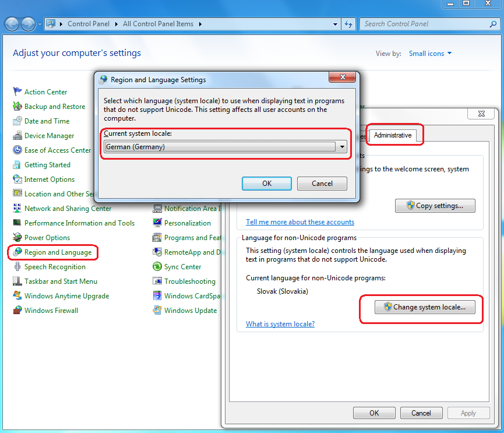
Task: Expand the Current system locale dropdown
Action: (342, 147)
